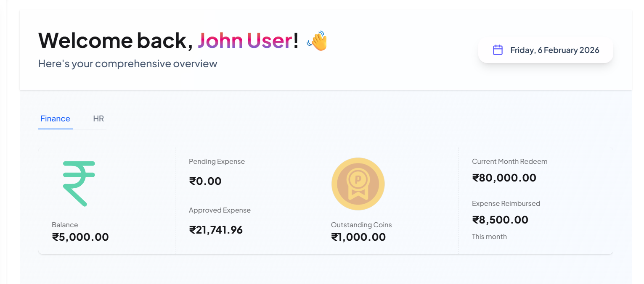
Task: Click the gold Outstanding Coins badge icon
Action: click(358, 184)
